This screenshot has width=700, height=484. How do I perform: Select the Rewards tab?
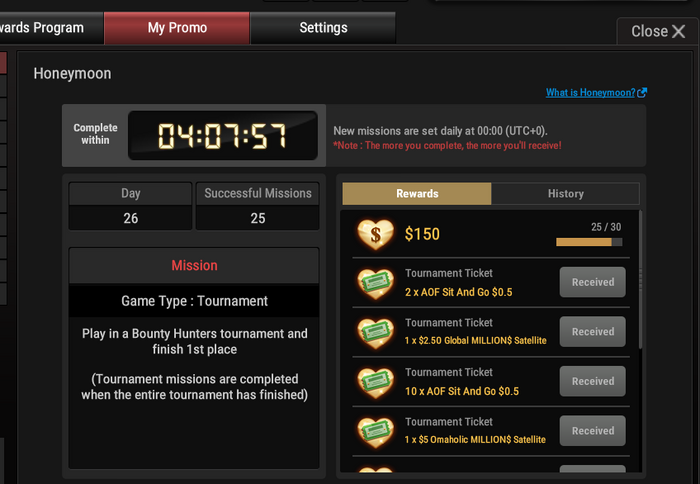[x=417, y=193]
